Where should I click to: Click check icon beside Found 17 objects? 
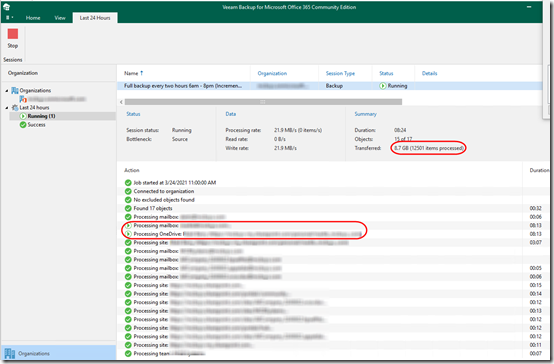[128, 209]
